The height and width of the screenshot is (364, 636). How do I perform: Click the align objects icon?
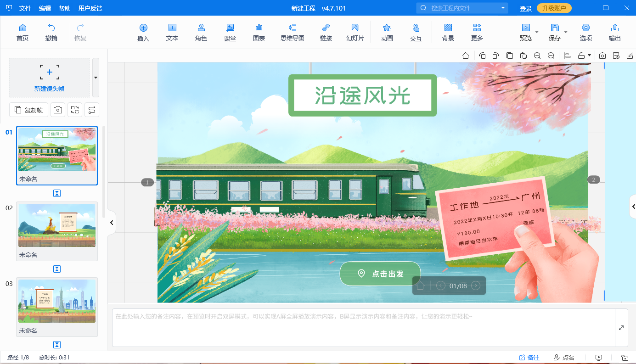pos(568,56)
